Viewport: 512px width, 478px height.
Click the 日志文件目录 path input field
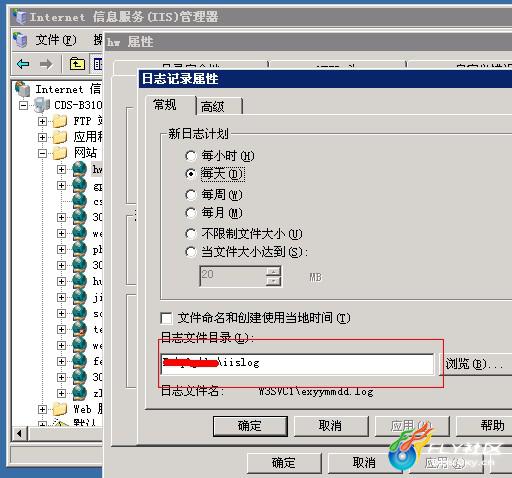297,364
